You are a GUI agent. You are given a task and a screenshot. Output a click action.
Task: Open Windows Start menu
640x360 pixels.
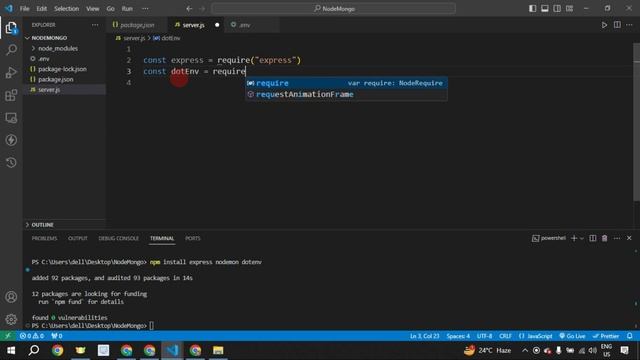click(11, 350)
